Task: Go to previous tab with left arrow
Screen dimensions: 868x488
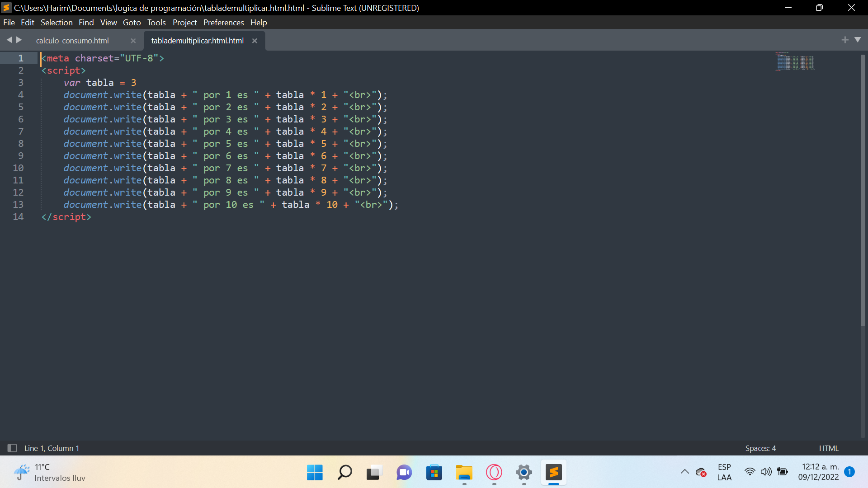Action: tap(9, 40)
